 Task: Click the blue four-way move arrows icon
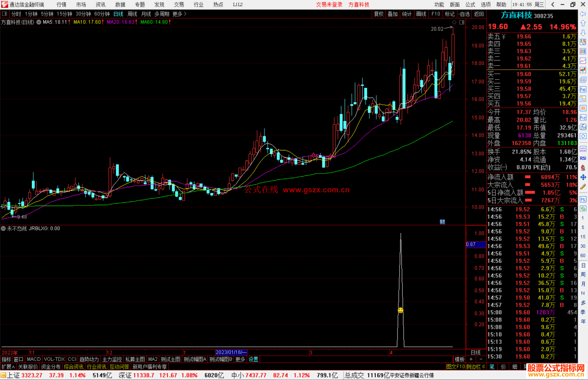(583, 177)
